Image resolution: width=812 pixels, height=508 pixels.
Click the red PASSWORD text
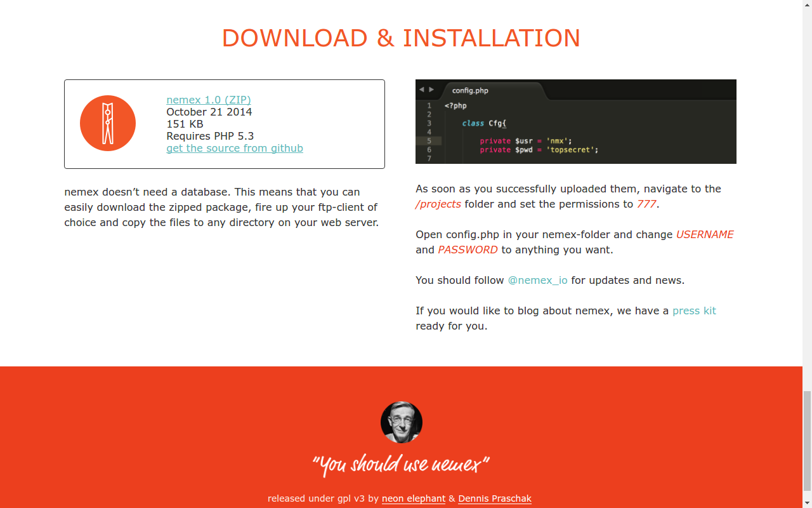click(468, 250)
